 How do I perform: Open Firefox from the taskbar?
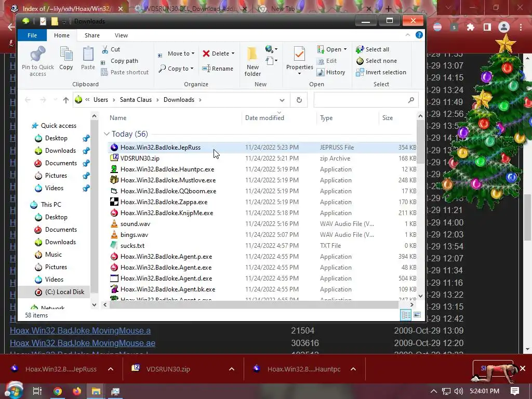[x=77, y=391]
